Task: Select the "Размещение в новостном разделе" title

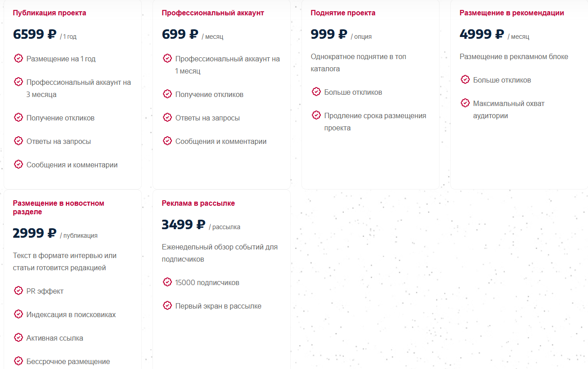Action: (58, 208)
